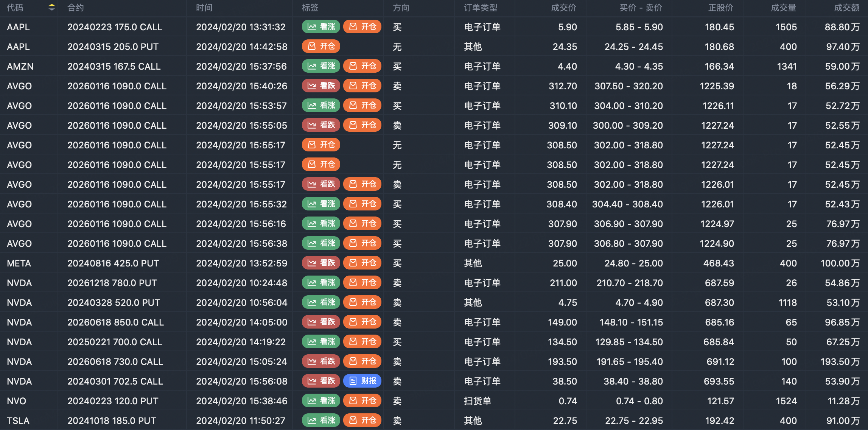Image resolution: width=868 pixels, height=430 pixels.
Task: Click the 标签 column header
Action: tap(310, 8)
